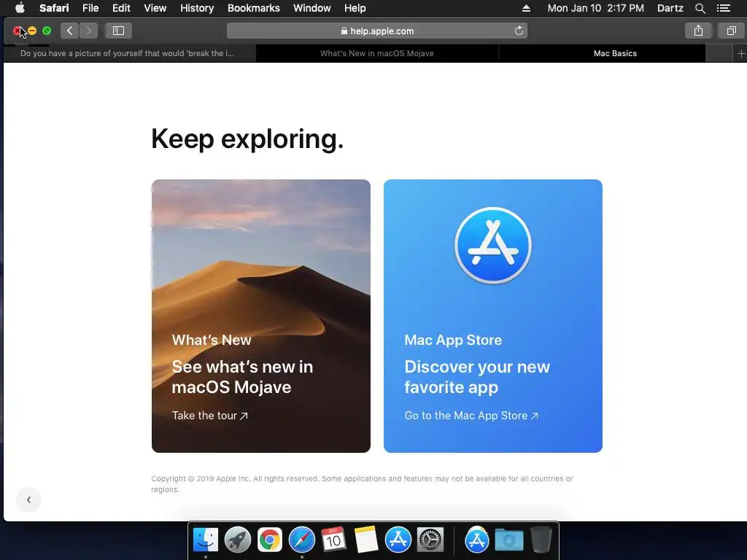Viewport: 747px width, 560px height.
Task: Open the Edit menu
Action: click(x=121, y=8)
